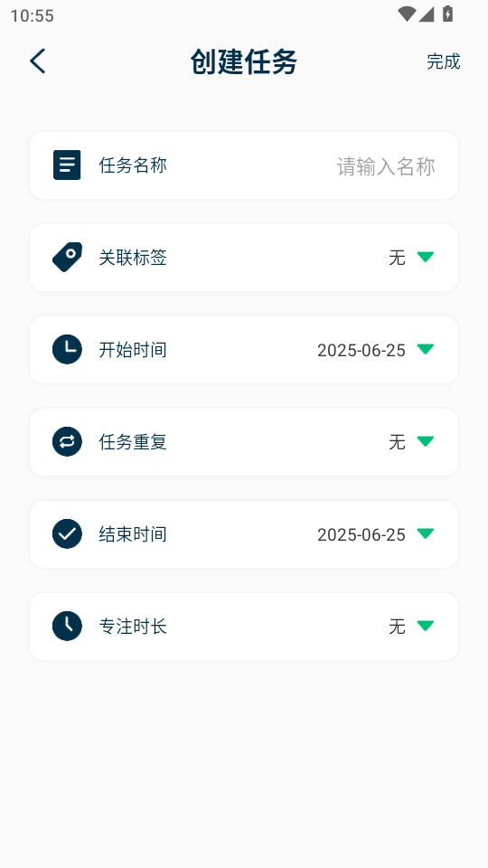
Task: Click the 专注时长 timer icon
Action: coord(67,626)
